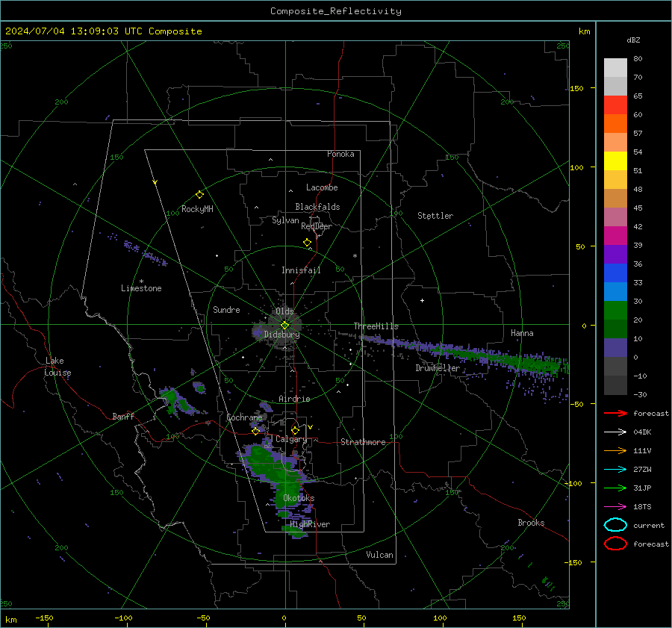Click the Sundre label
672x628 pixels.
(x=226, y=310)
